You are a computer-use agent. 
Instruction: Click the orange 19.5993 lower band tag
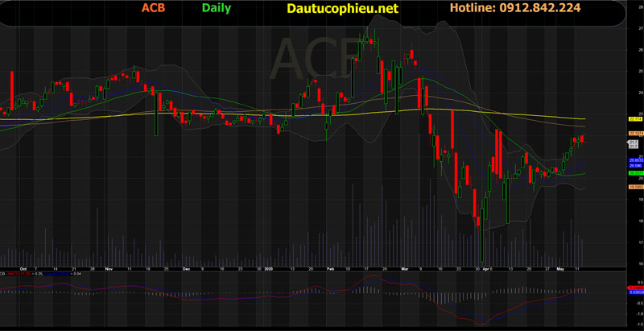(x=636, y=187)
